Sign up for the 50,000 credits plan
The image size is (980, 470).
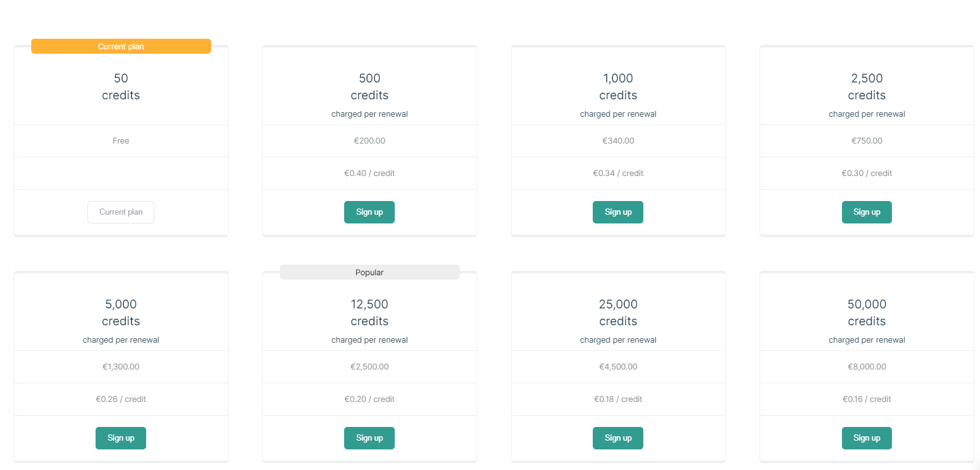[x=866, y=438]
